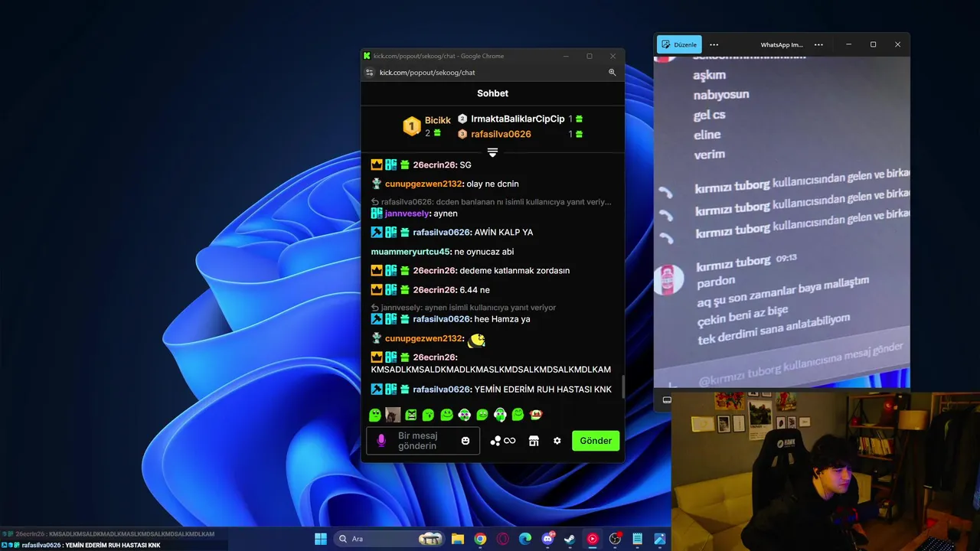Click message '6.44 ne'
Image resolution: width=980 pixels, height=551 pixels.
[475, 290]
